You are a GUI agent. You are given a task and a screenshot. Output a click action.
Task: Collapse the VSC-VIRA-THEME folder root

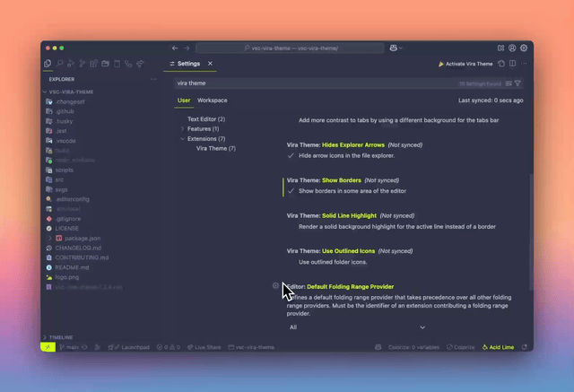45,91
